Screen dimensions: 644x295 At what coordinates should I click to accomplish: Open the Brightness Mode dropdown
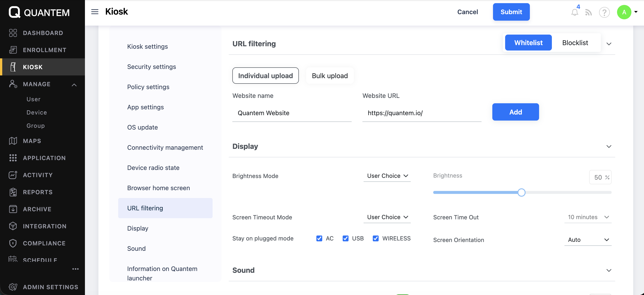point(387,176)
